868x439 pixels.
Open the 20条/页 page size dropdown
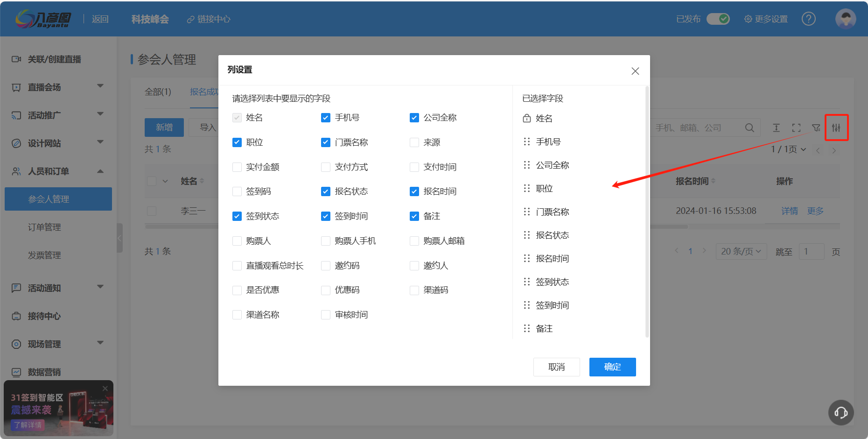pos(741,251)
